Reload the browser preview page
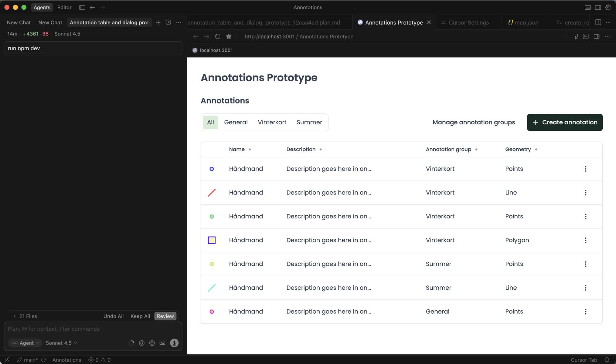The height and width of the screenshot is (364, 616). [217, 36]
